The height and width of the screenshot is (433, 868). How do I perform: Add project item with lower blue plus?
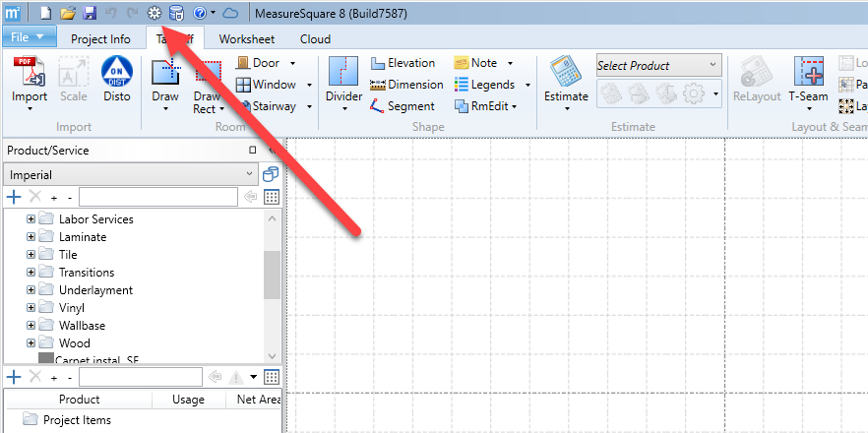click(14, 377)
